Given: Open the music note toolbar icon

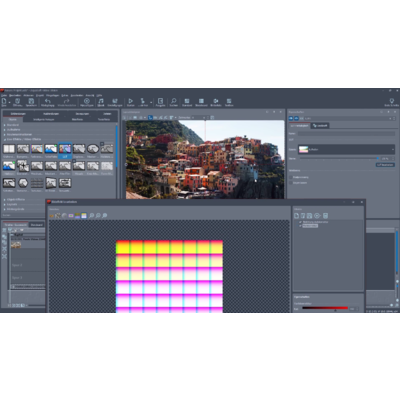Looking at the screenshot, I should click(101, 101).
